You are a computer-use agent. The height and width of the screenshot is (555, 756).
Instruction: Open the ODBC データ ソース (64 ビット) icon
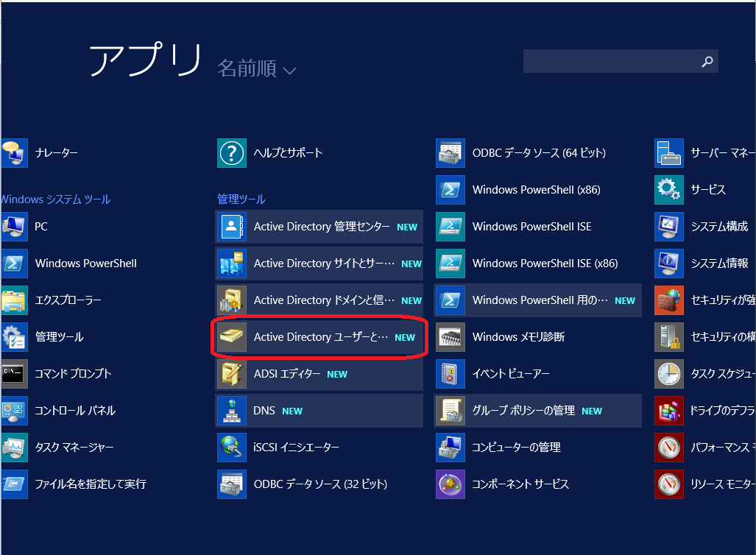(451, 153)
